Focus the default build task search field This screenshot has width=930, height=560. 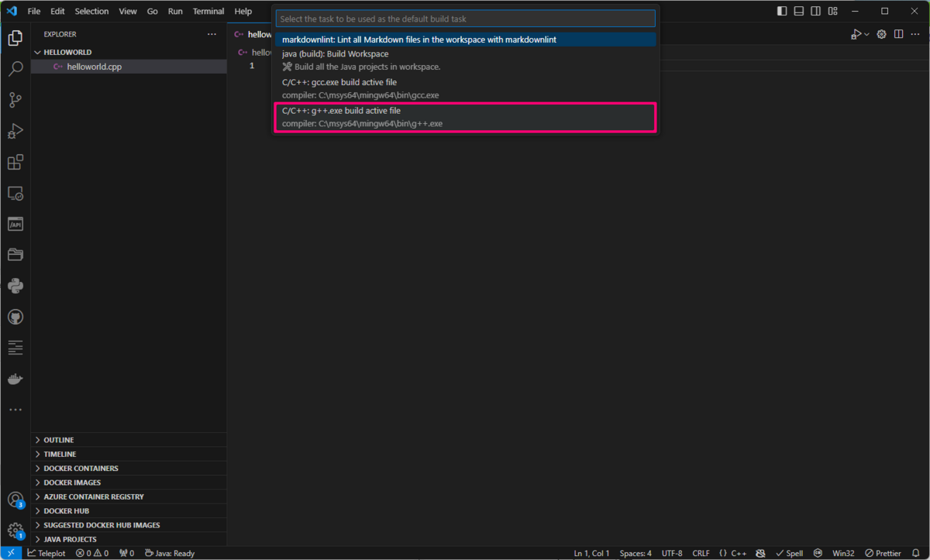(466, 19)
